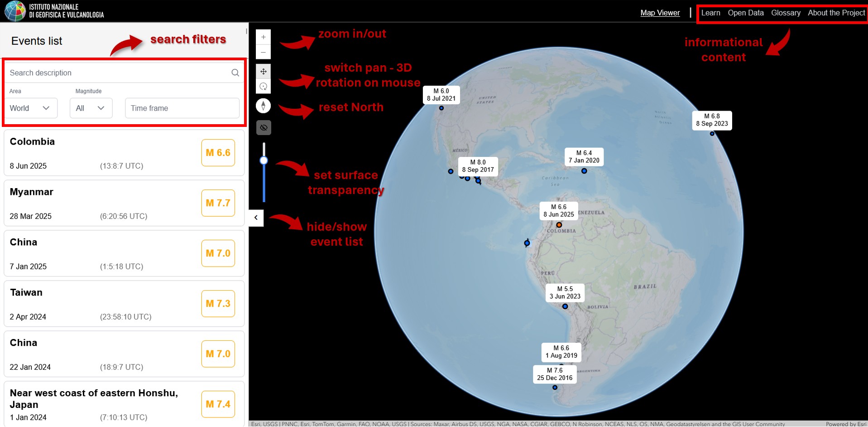Open the About the Project link
Screen dimensions: 868x427
pos(836,13)
